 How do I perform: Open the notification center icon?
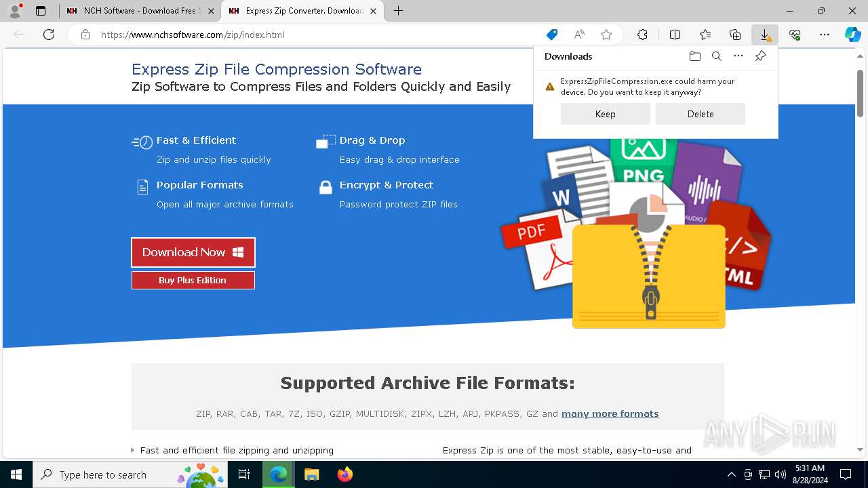tap(846, 474)
